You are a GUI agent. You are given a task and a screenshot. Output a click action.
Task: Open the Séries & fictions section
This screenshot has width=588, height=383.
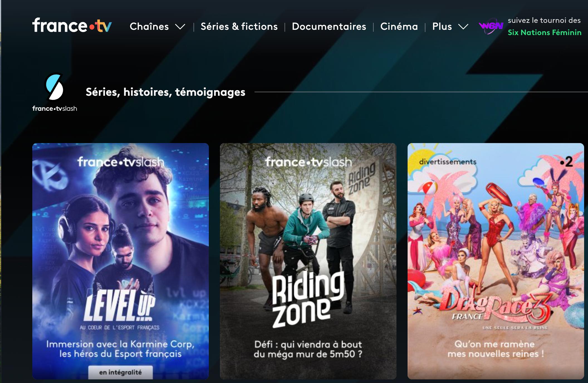[x=239, y=26]
